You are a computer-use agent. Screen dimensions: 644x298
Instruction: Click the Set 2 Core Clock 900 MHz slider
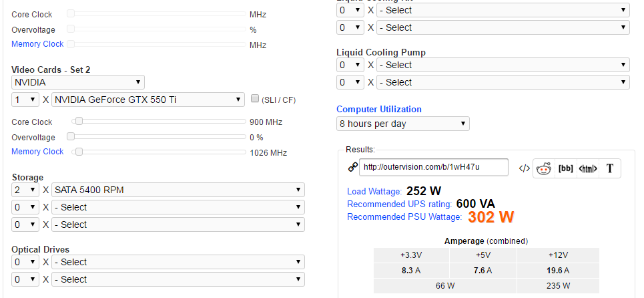click(x=79, y=122)
